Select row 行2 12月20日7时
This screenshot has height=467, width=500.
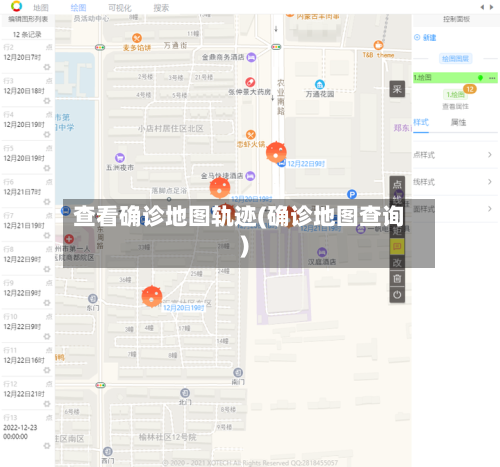[x=27, y=57]
